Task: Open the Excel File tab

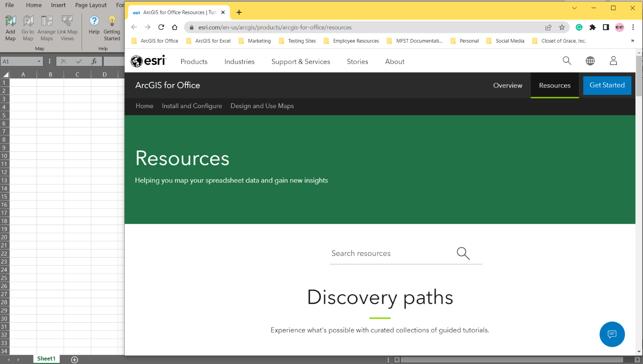Action: point(10,5)
